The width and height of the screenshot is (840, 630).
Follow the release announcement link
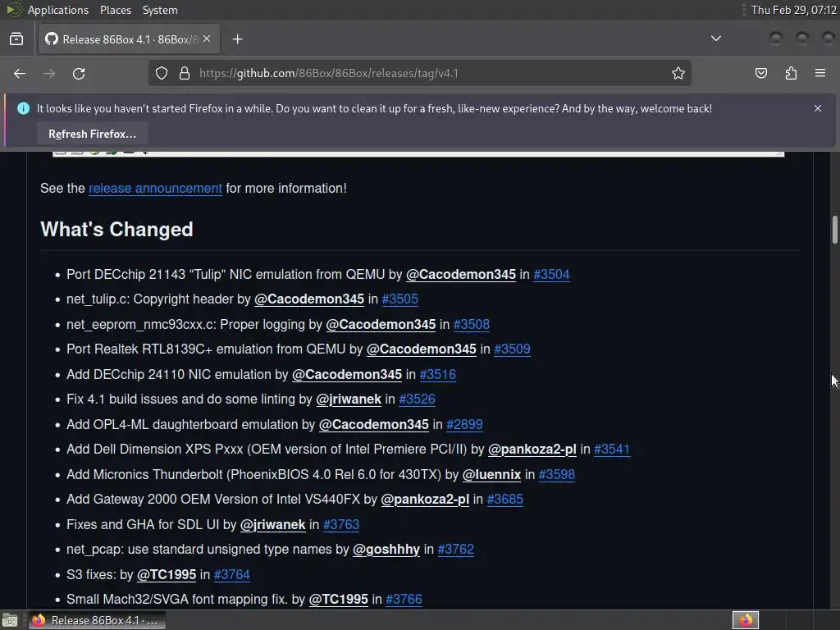coord(155,189)
